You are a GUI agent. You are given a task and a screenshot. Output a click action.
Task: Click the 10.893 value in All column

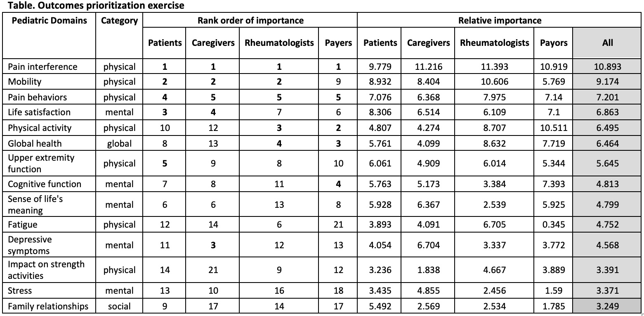[x=607, y=67]
